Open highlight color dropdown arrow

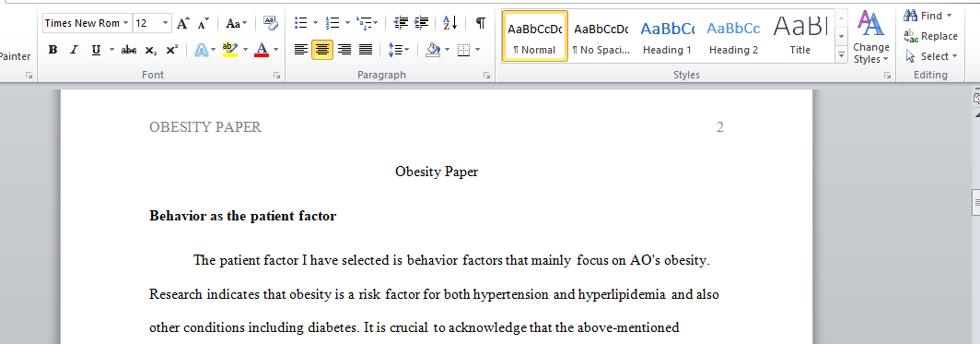tap(245, 50)
